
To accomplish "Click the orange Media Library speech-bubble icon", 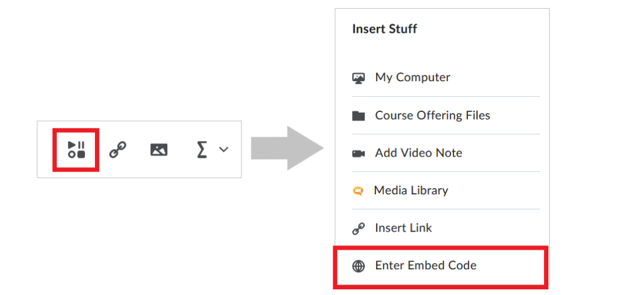I will point(358,191).
